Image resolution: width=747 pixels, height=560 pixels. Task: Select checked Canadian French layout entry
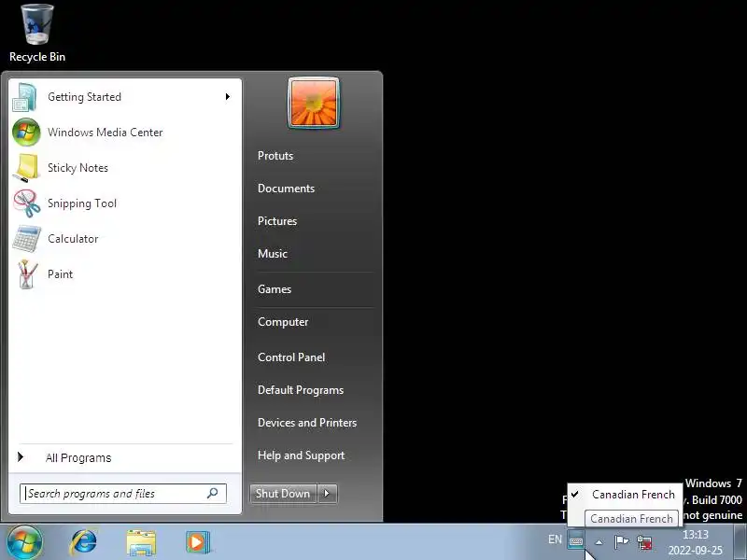[x=625, y=495]
